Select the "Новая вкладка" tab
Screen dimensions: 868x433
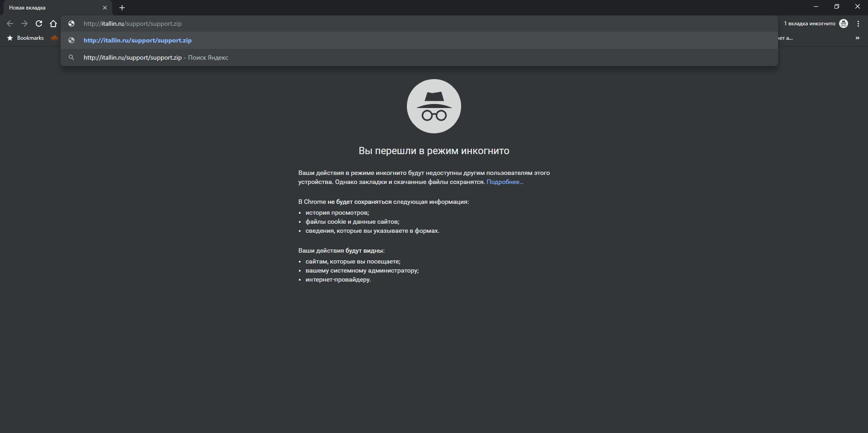coord(50,8)
